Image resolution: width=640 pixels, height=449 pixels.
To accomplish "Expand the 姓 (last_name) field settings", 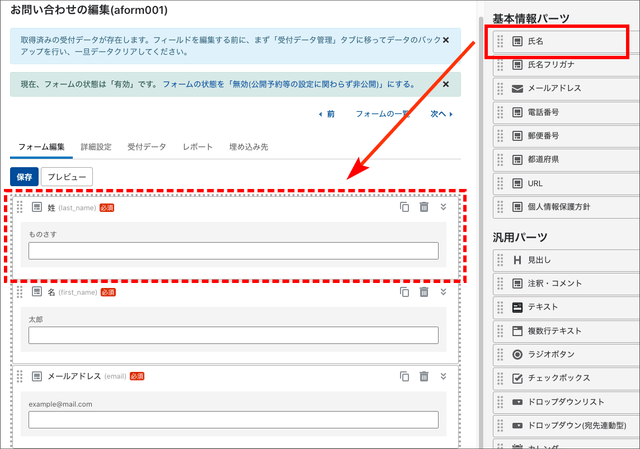I will (x=443, y=207).
